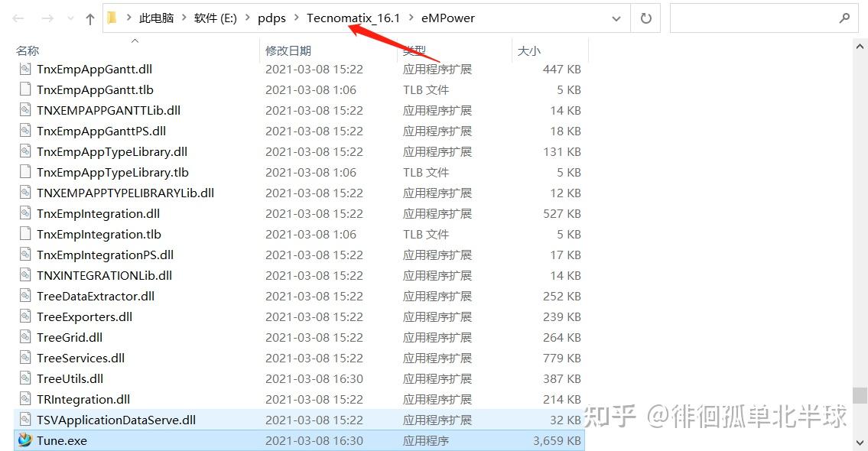Image resolution: width=868 pixels, height=451 pixels.
Task: Click 2021-03-08 16:30 date of TreeUtils.dll
Action: [x=314, y=379]
